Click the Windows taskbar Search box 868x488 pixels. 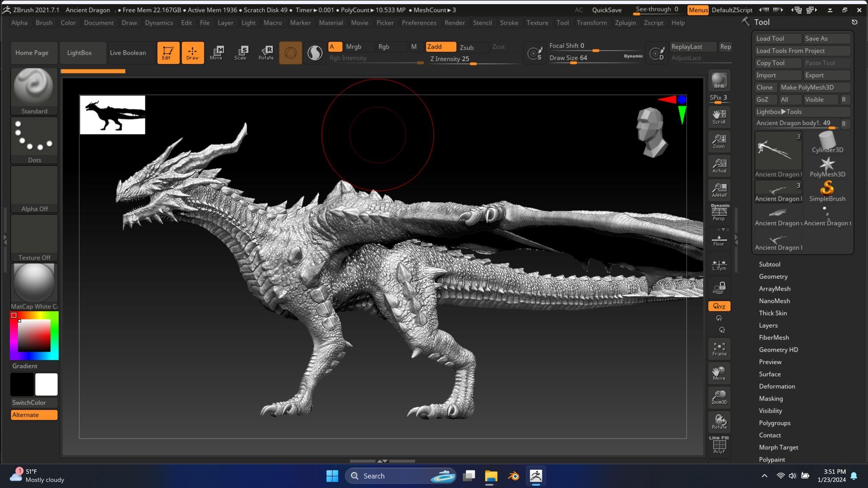click(x=400, y=476)
